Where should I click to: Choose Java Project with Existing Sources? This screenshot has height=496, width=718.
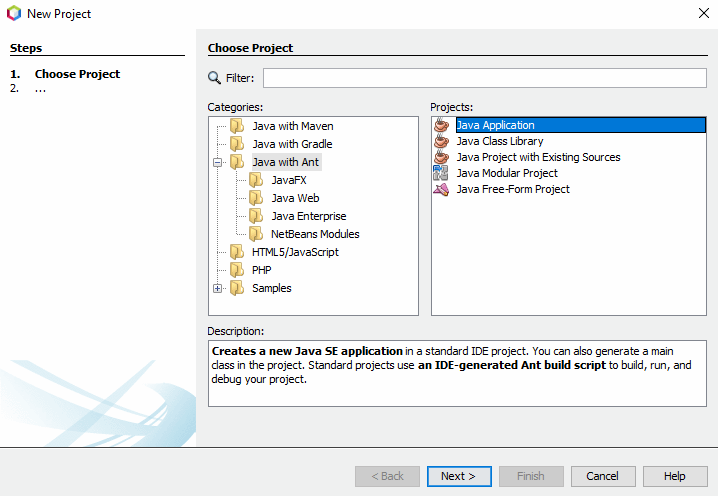coord(538,157)
